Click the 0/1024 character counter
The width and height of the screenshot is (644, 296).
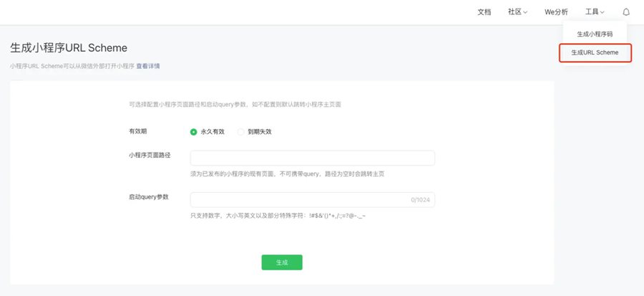click(421, 201)
